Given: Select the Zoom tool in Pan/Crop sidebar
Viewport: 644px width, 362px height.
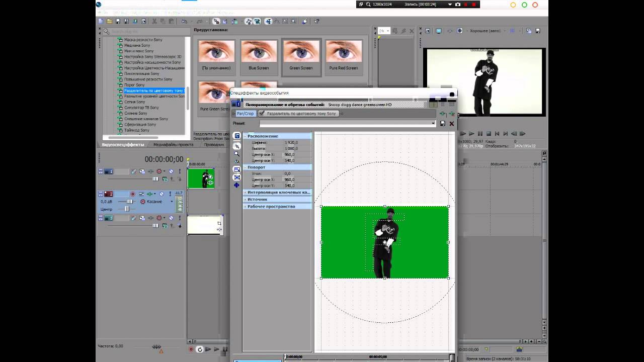Looking at the screenshot, I should 237,154.
